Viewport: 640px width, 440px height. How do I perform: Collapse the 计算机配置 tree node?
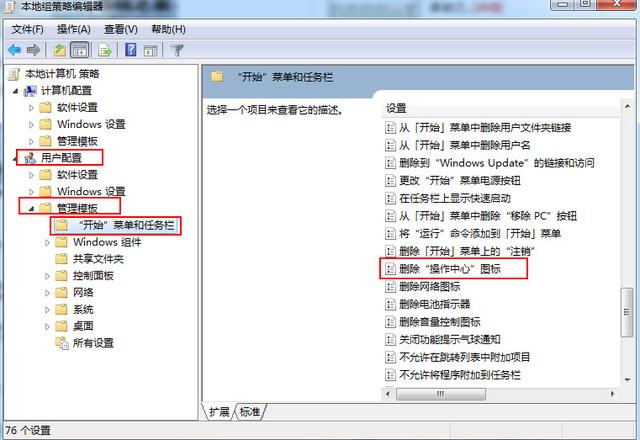coord(15,91)
